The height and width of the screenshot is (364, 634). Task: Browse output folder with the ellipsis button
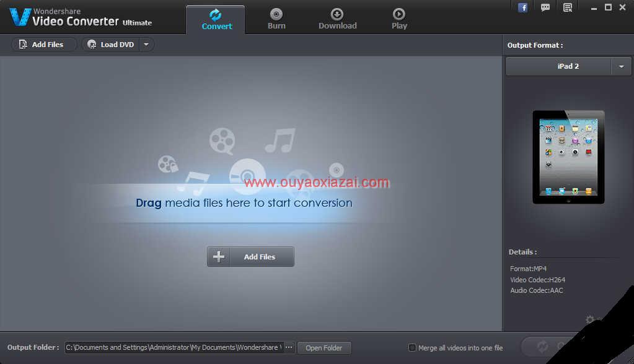tap(289, 347)
